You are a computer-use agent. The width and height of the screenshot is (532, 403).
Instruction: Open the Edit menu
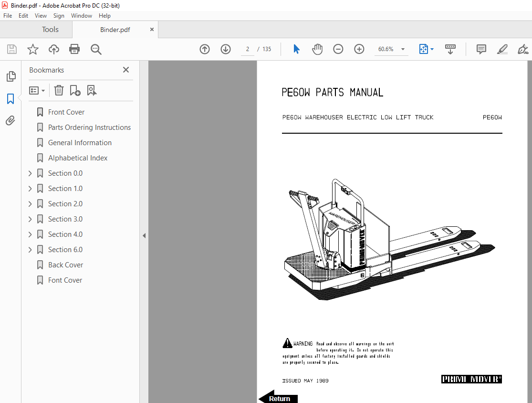point(23,16)
